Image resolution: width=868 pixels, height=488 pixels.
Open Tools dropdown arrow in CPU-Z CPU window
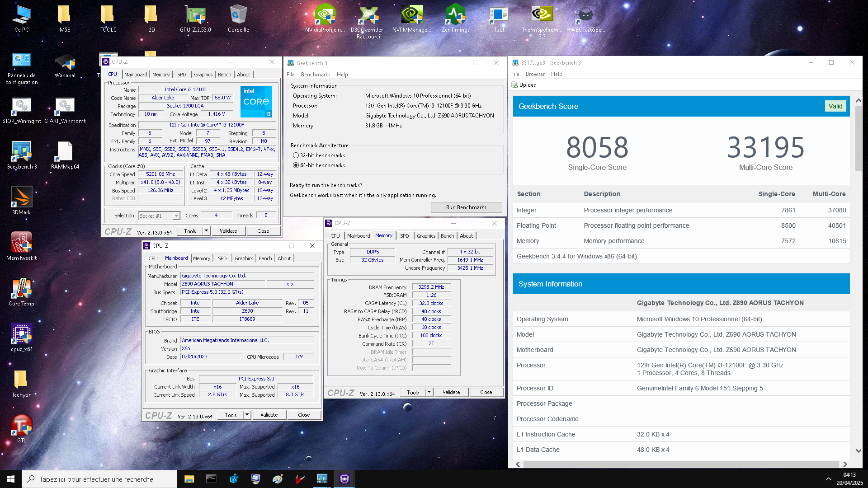tap(206, 231)
